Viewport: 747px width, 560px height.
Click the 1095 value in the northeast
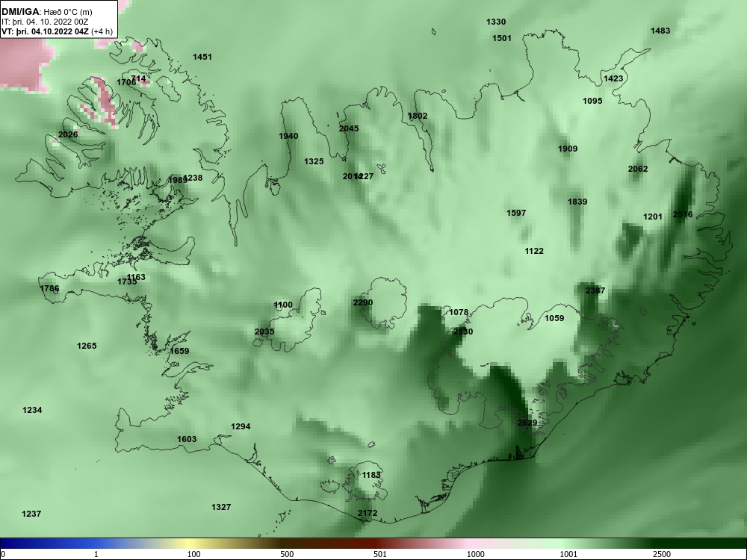[x=592, y=101]
